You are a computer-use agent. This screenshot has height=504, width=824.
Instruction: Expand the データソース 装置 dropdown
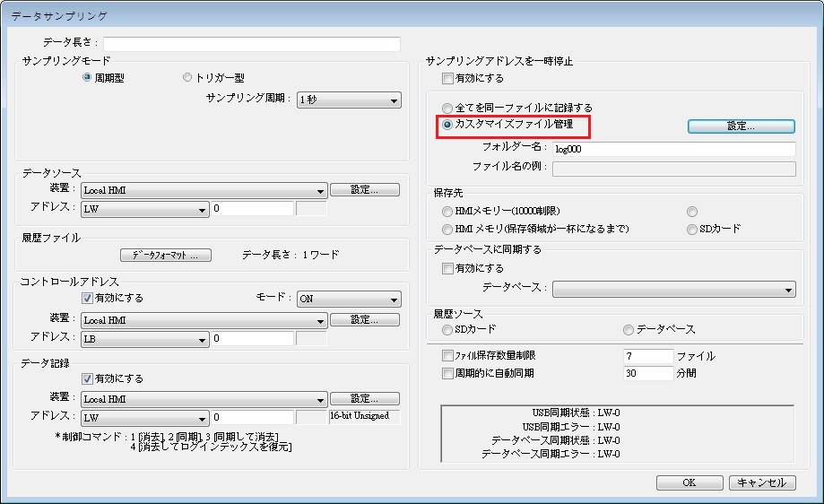point(204,190)
